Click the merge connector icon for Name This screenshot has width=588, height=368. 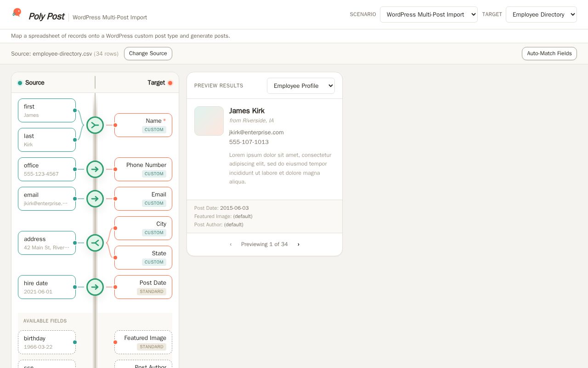click(95, 125)
